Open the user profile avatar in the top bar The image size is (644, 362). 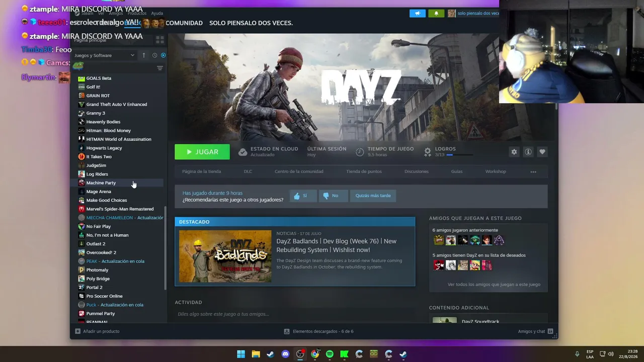[452, 13]
